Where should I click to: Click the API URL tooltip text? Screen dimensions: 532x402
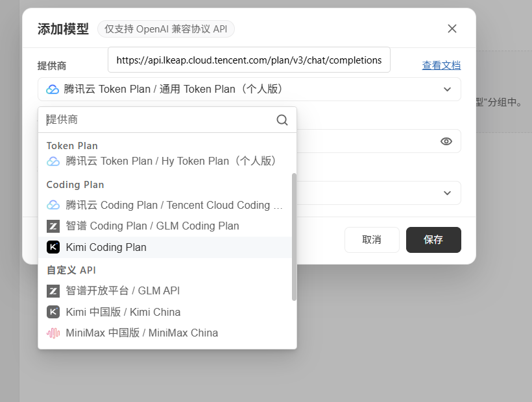[x=249, y=60]
